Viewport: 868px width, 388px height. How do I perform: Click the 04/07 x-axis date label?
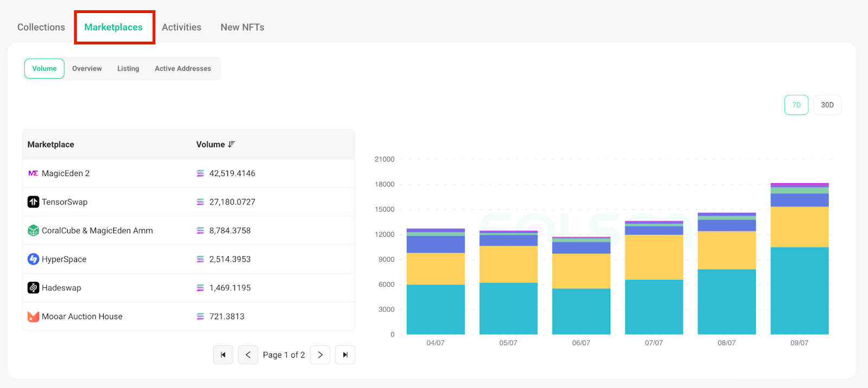[436, 343]
